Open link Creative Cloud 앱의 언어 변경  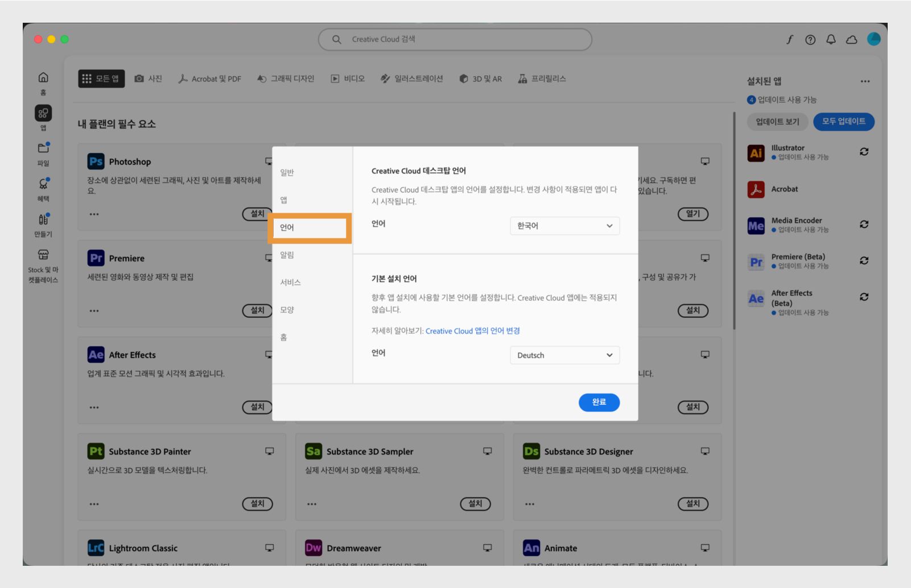[x=473, y=331]
